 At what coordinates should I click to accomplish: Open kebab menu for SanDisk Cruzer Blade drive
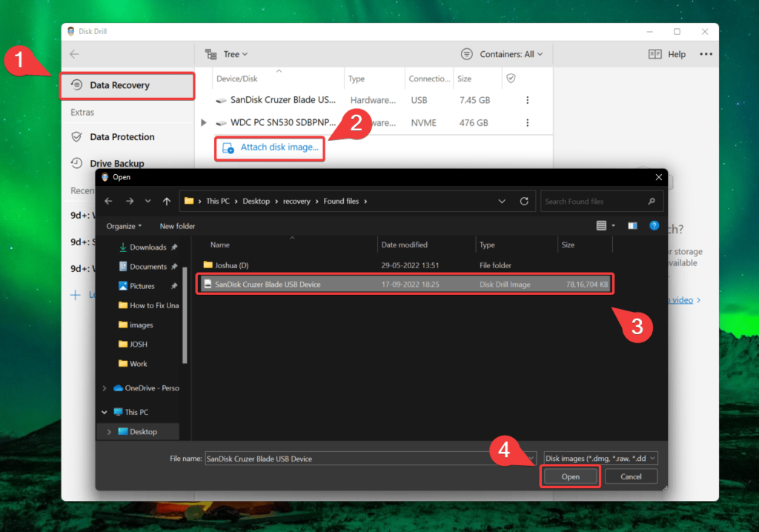pos(527,100)
